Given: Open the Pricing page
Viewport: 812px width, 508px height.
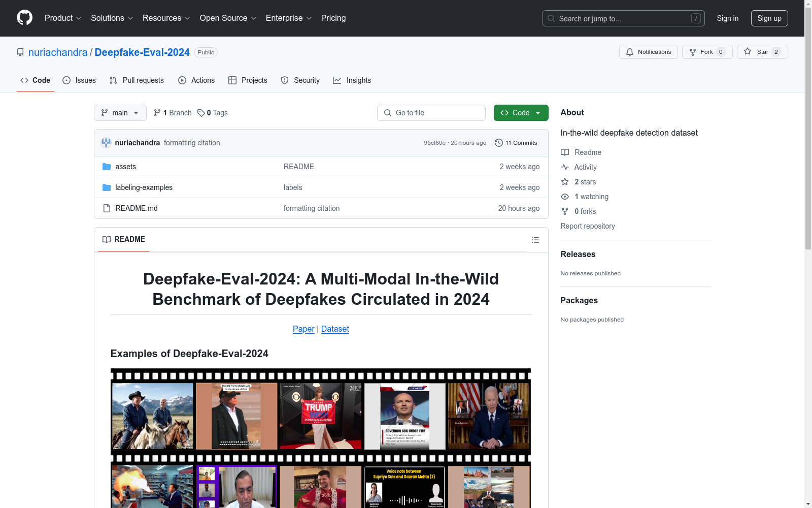Looking at the screenshot, I should pos(333,18).
